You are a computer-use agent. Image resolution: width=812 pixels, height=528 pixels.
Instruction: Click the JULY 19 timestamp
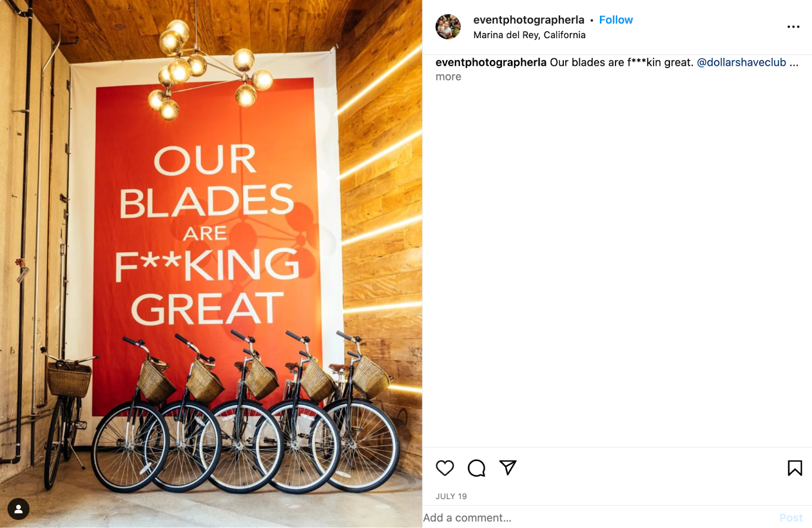point(451,497)
